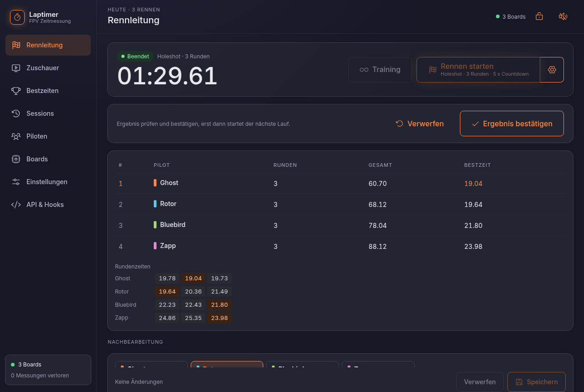The height and width of the screenshot is (392, 584).
Task: Save changes with Speichern
Action: 537,382
